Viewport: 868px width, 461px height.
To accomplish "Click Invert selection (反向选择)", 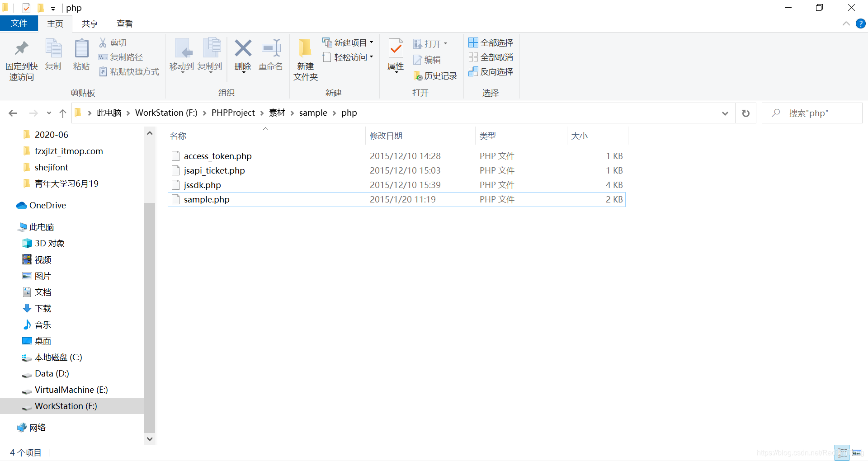I will pyautogui.click(x=491, y=71).
